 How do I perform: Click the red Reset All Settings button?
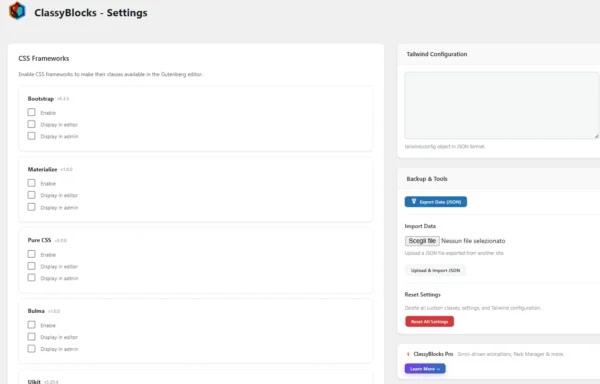[429, 322]
